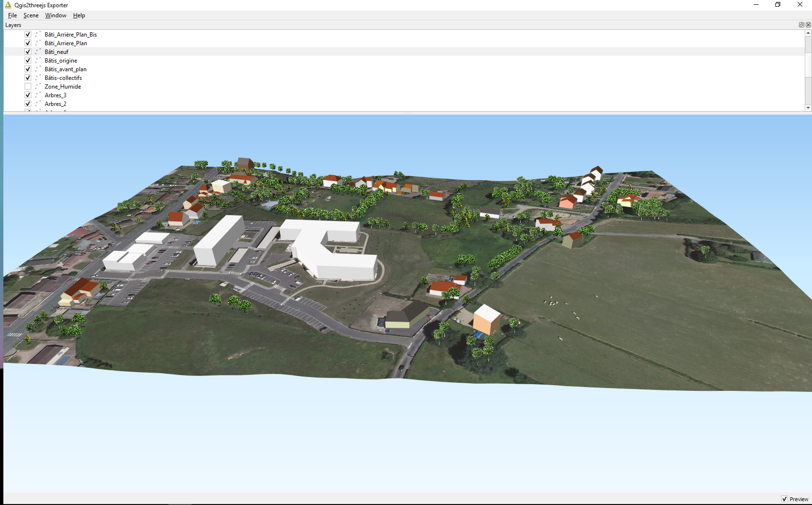Toggle visibility of the Bâti_neuf layer
Image resolution: width=812 pixels, height=505 pixels.
28,52
